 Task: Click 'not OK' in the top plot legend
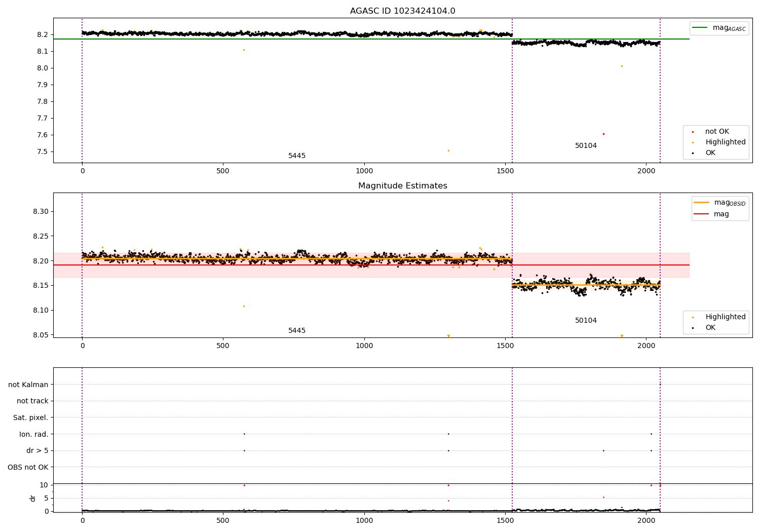point(716,131)
